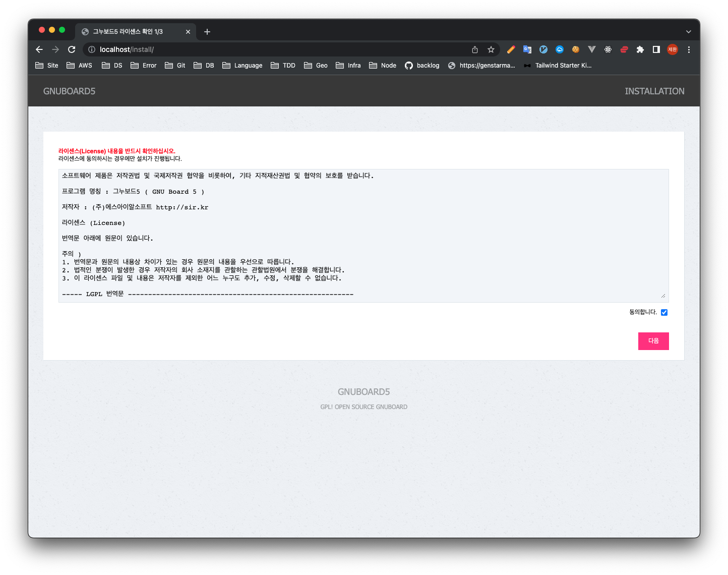The height and width of the screenshot is (575, 728).
Task: Click the text 라이센스에 동의하시는 경우에만 설치가 진행됩니다
Action: [120, 158]
